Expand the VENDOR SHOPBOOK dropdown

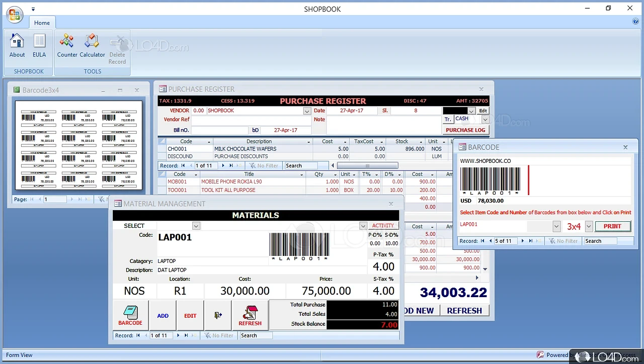tap(307, 111)
